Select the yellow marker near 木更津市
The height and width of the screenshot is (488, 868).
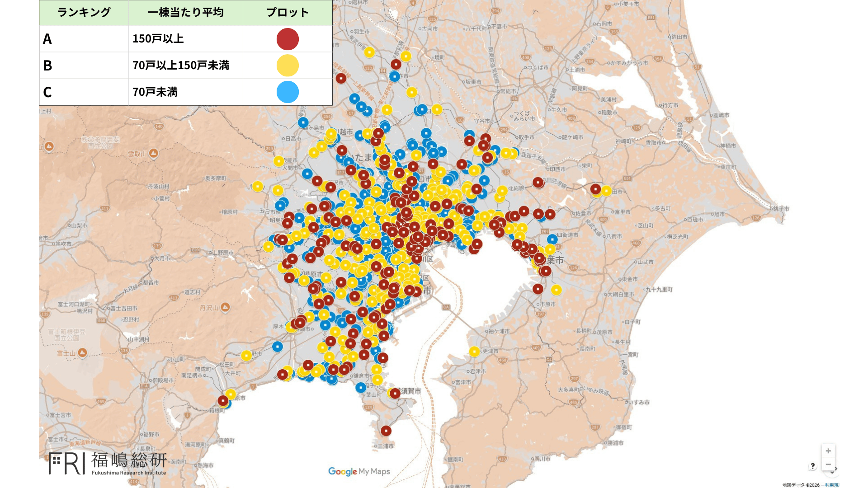[x=474, y=351]
